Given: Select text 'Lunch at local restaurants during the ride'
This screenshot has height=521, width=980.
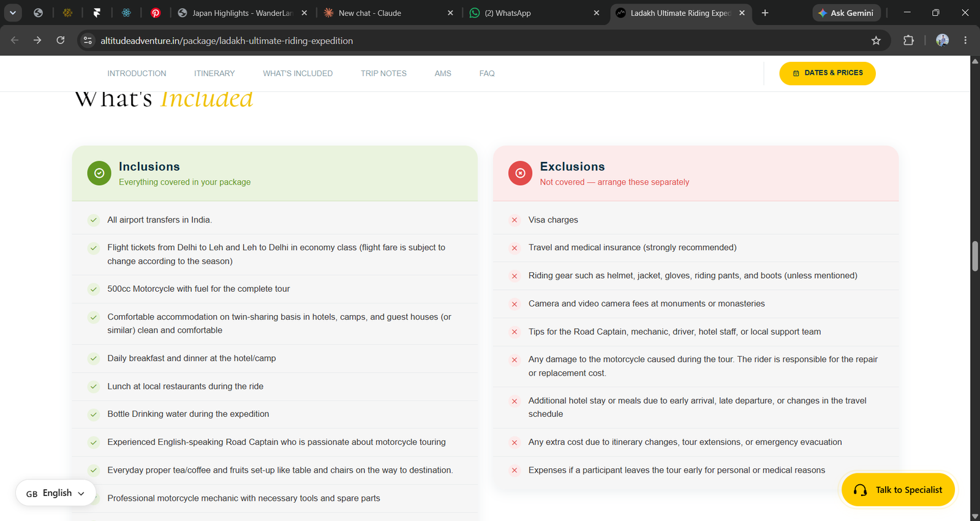Looking at the screenshot, I should 186,386.
